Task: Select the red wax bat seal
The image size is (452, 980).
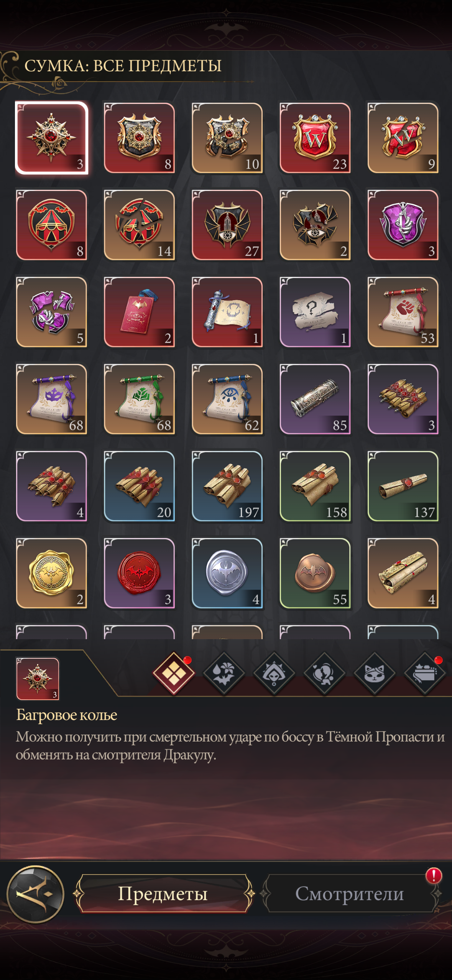Action: (139, 573)
